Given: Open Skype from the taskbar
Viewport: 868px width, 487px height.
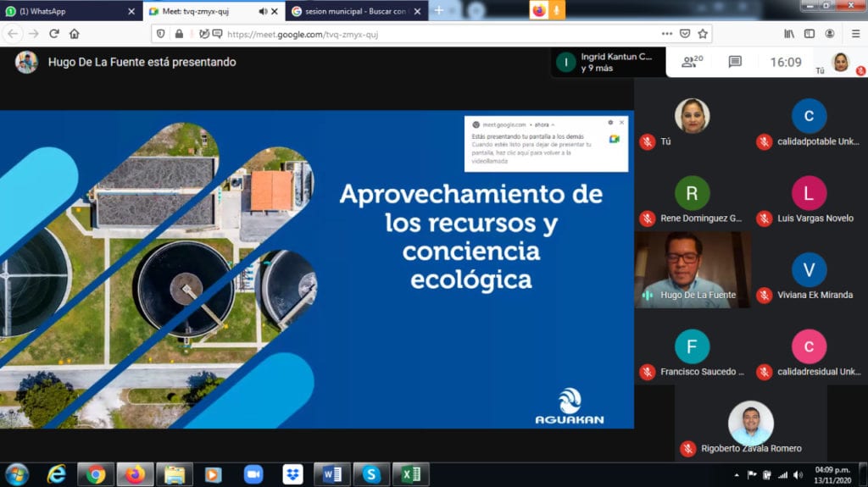Looking at the screenshot, I should coord(370,474).
